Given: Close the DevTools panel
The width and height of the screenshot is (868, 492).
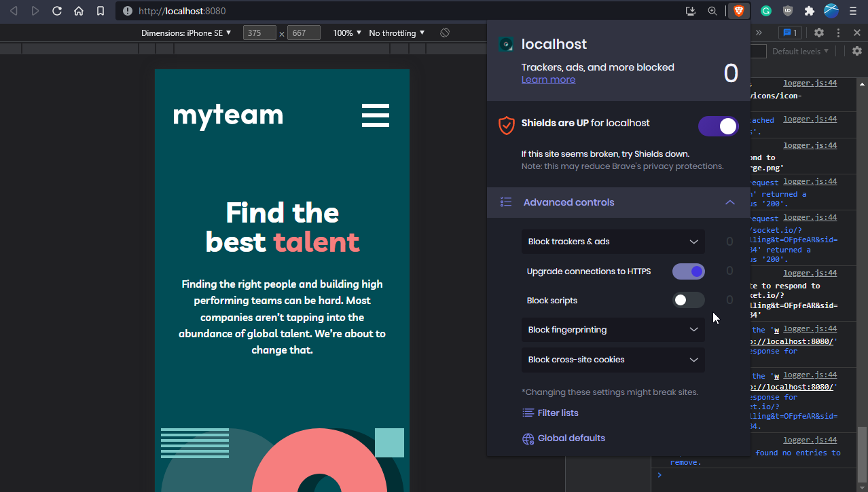Looking at the screenshot, I should click(857, 33).
